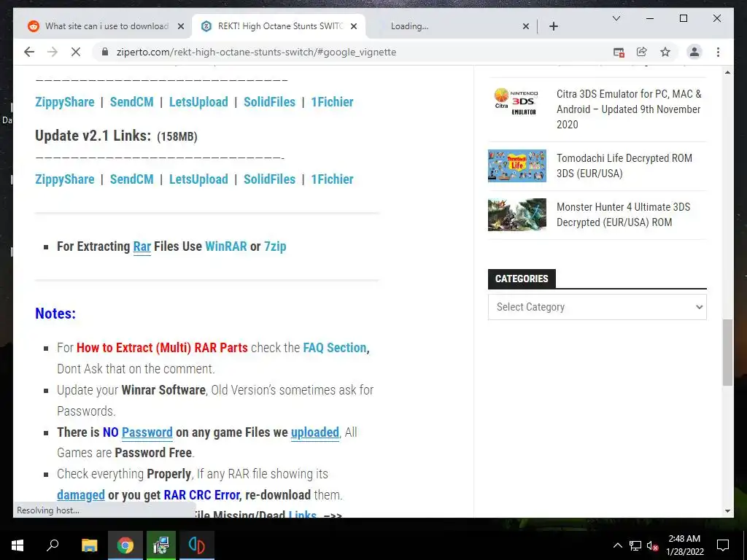Open File Explorer from taskbar
The image size is (747, 560).
[x=89, y=545]
